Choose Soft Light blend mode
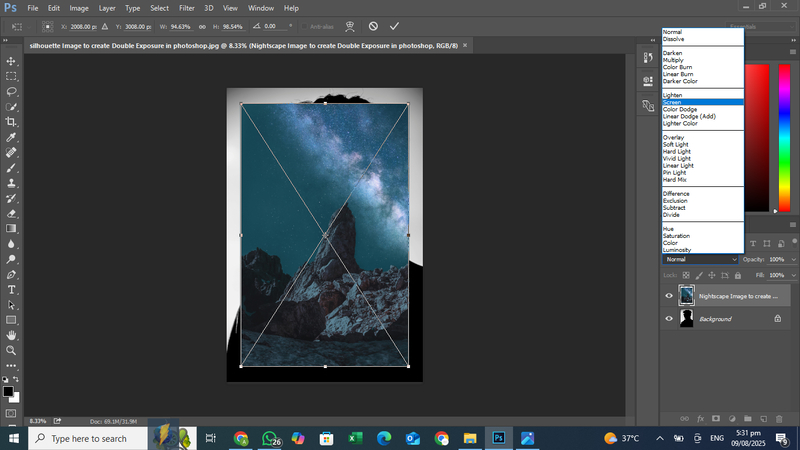 pyautogui.click(x=703, y=144)
